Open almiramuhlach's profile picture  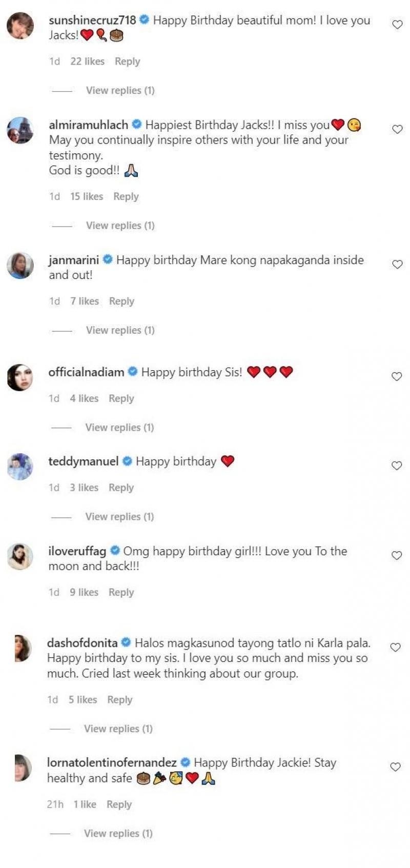pyautogui.click(x=20, y=130)
